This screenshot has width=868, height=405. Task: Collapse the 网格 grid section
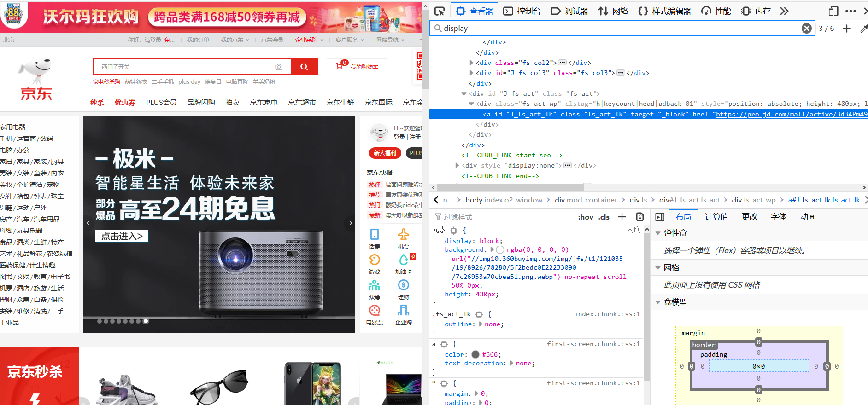[657, 267]
